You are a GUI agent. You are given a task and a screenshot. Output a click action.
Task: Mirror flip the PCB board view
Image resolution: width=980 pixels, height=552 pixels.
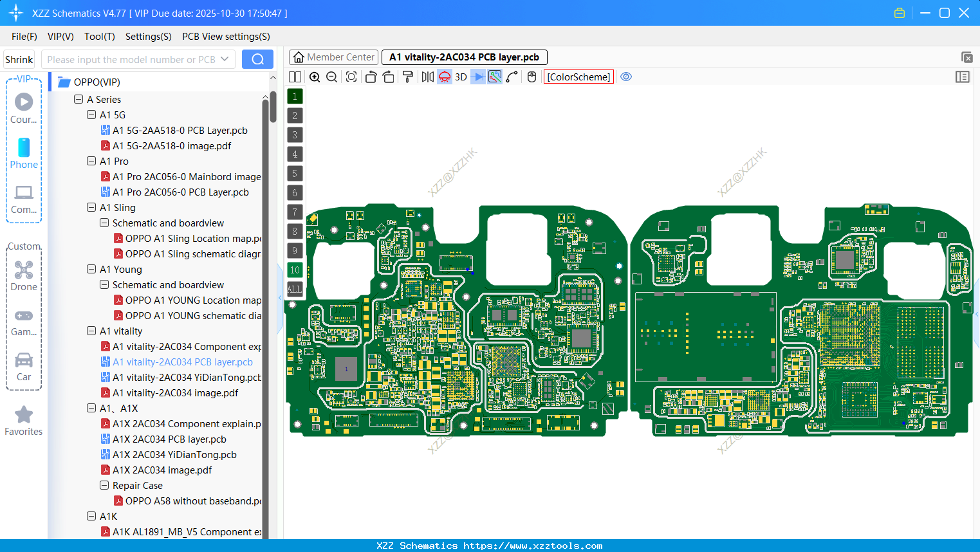pyautogui.click(x=426, y=77)
